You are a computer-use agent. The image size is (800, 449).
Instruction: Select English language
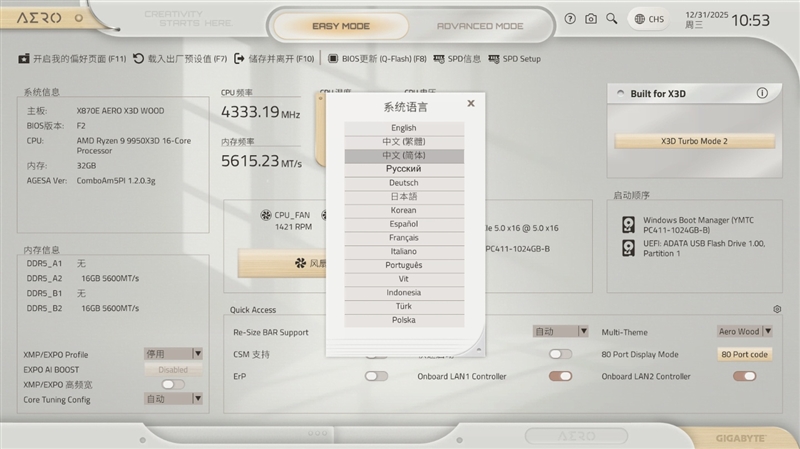pos(404,128)
